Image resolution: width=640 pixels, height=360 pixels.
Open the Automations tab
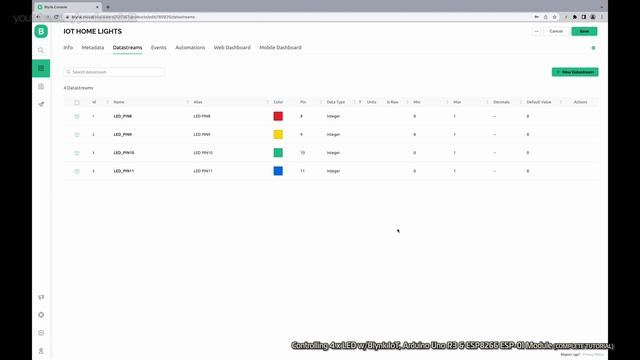(x=190, y=47)
